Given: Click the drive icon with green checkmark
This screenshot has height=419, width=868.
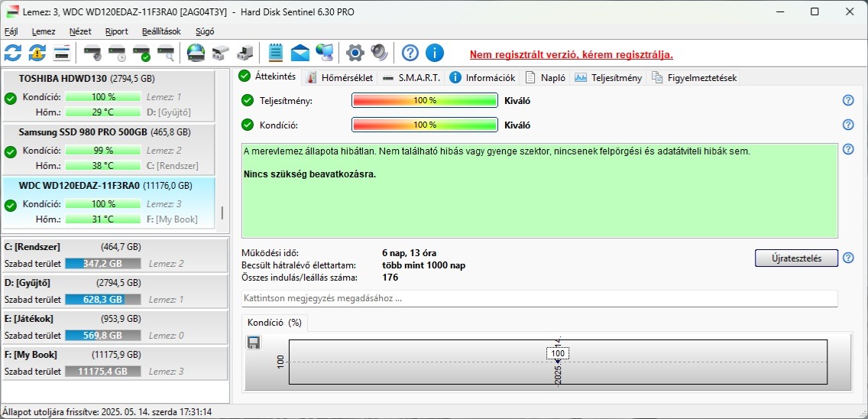Looking at the screenshot, I should coord(141,54).
